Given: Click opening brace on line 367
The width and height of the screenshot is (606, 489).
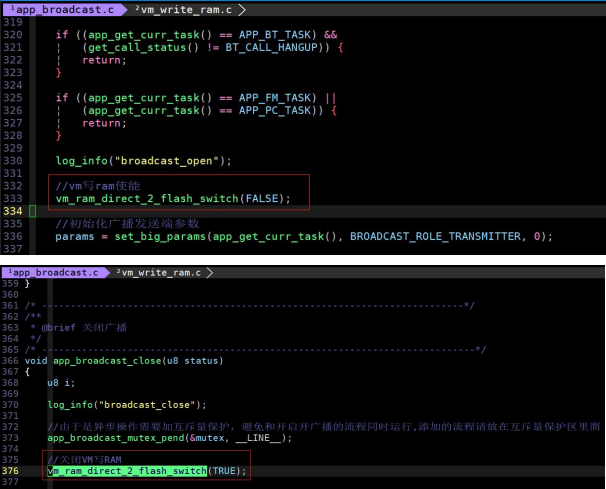Looking at the screenshot, I should pyautogui.click(x=27, y=372).
